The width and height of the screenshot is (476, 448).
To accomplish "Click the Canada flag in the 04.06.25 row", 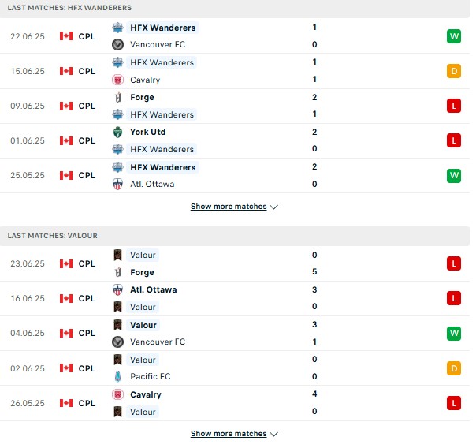I will point(66,333).
